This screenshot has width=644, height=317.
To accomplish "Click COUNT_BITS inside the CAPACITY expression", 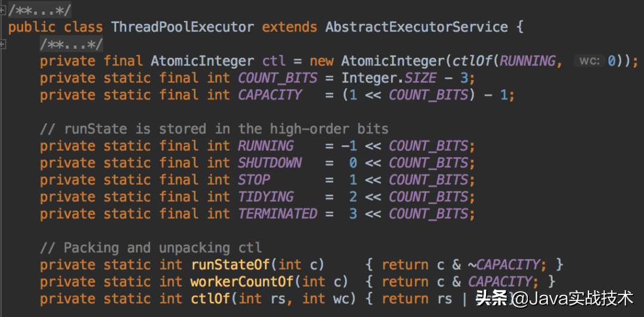I will 428,95.
